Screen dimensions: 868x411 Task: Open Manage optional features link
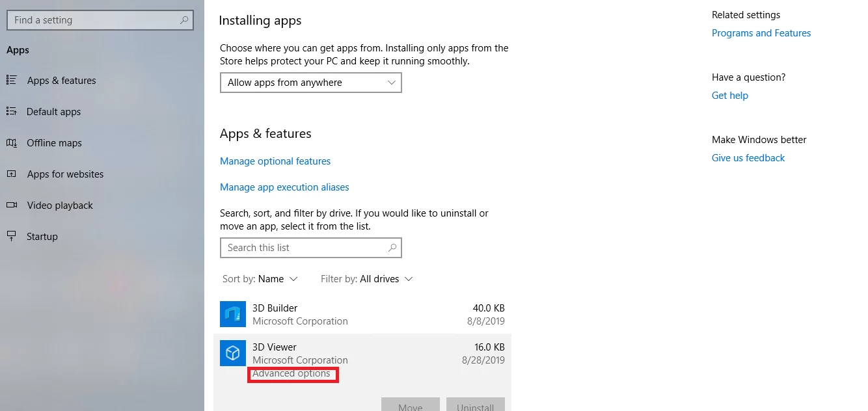click(275, 161)
